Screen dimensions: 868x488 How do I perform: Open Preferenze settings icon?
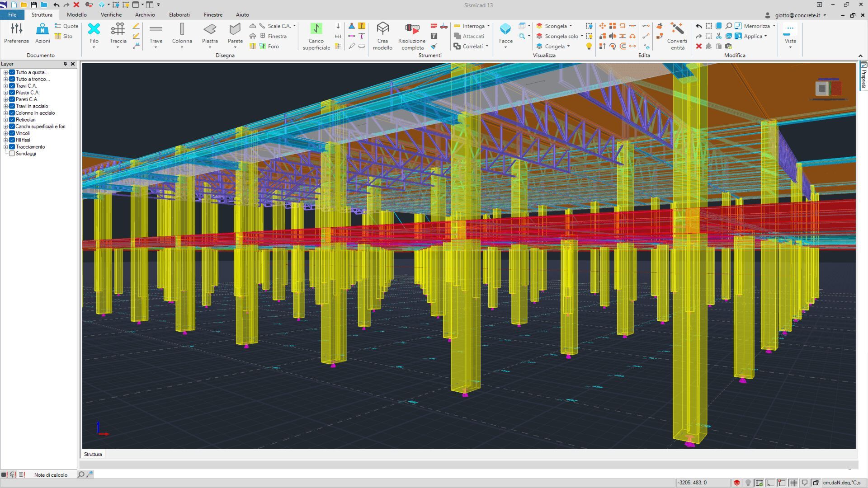(16, 29)
